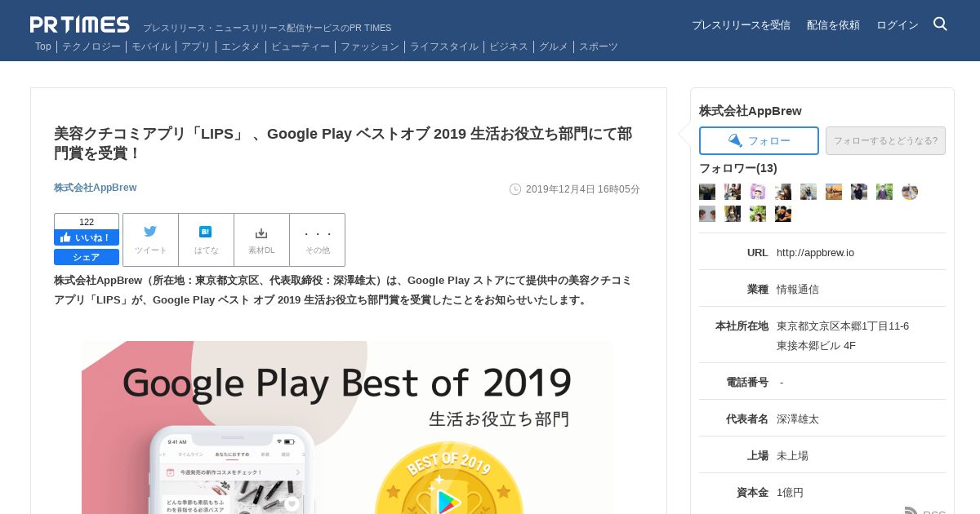Bookmark with the はてな button
This screenshot has width=980, height=514.
click(x=206, y=240)
